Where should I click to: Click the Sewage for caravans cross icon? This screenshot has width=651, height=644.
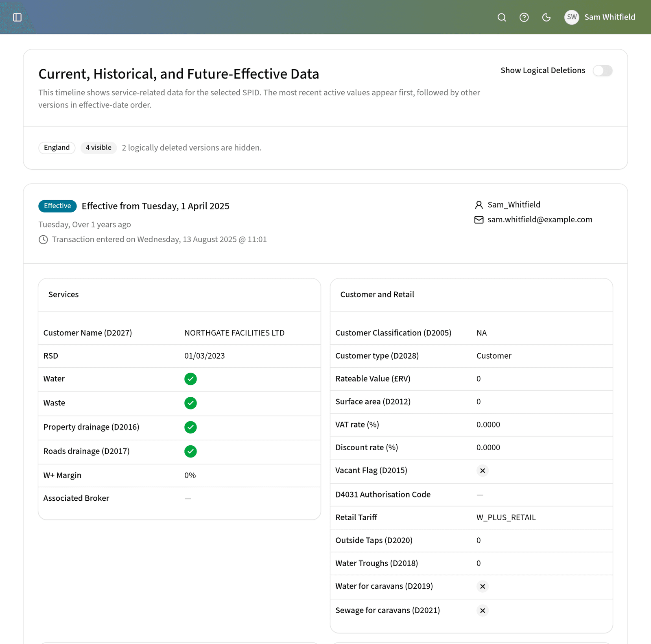click(483, 610)
